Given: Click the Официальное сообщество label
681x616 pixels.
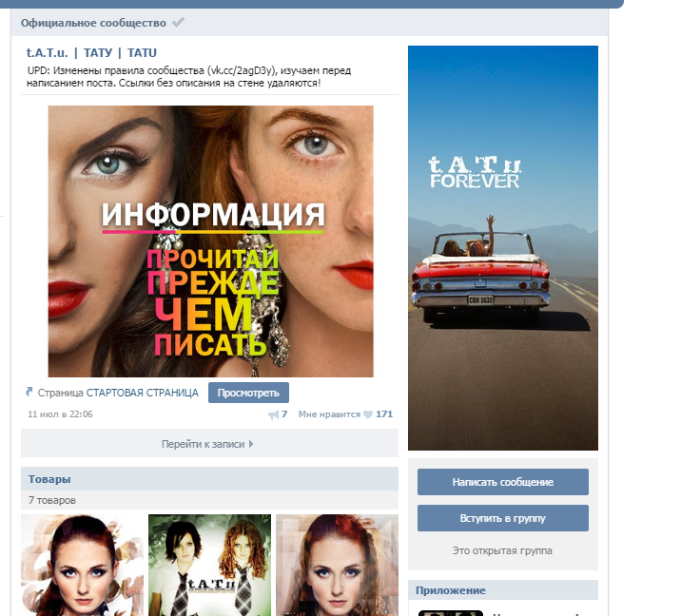Looking at the screenshot, I should tap(93, 23).
